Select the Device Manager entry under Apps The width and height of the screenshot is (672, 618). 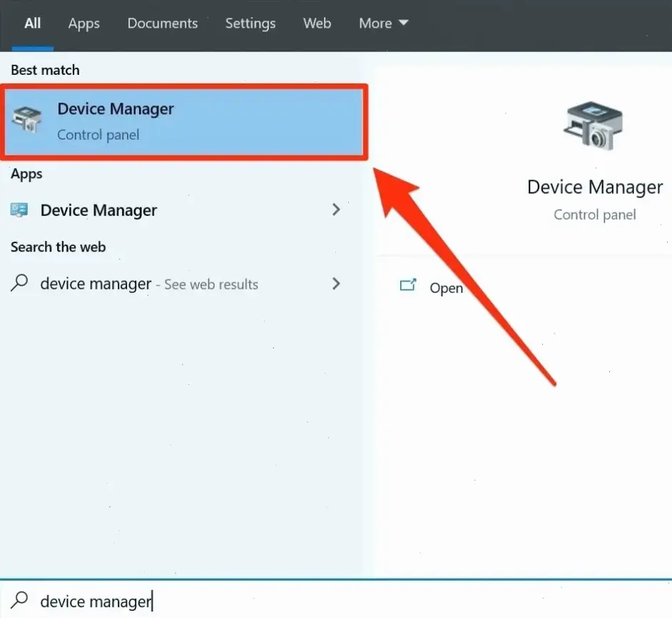pos(98,210)
